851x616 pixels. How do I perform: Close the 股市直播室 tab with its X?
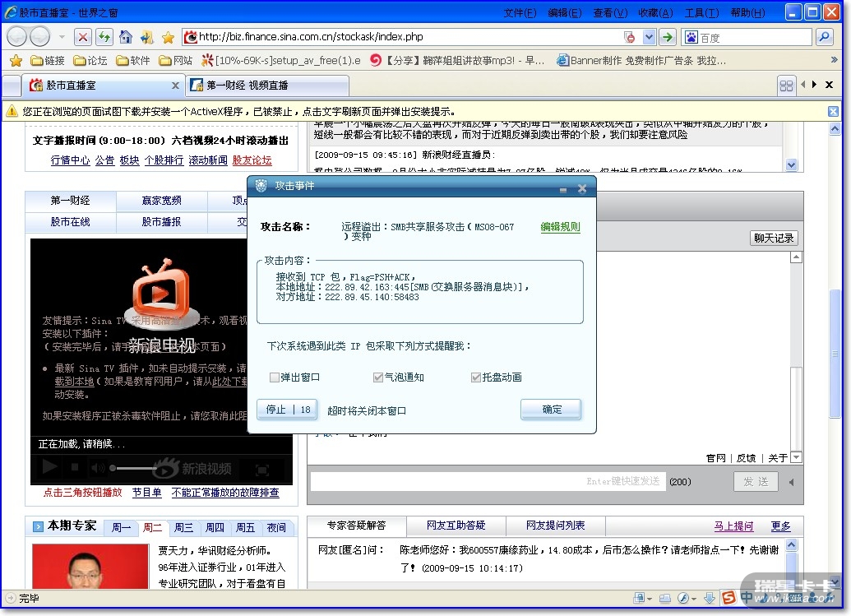tap(175, 86)
